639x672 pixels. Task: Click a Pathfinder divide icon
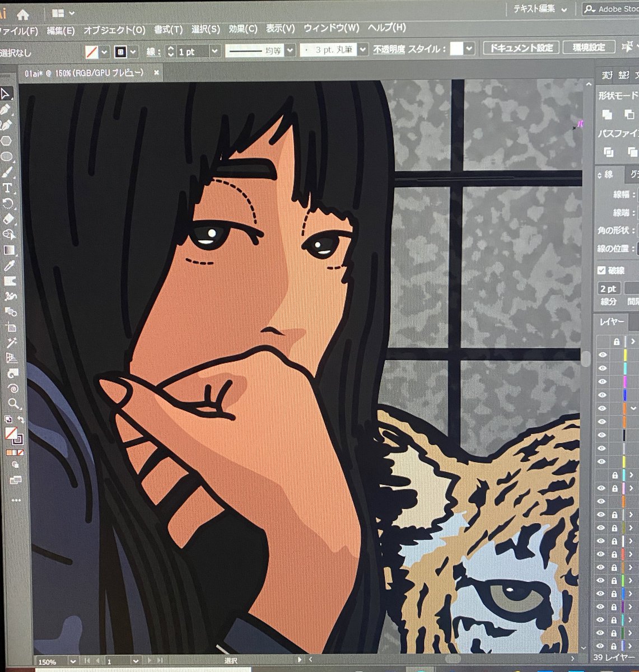coord(608,151)
